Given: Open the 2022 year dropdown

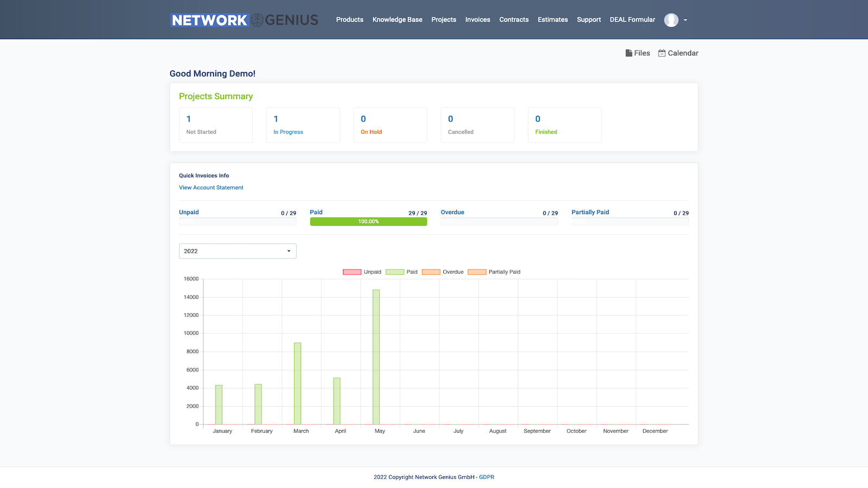Looking at the screenshot, I should 238,251.
